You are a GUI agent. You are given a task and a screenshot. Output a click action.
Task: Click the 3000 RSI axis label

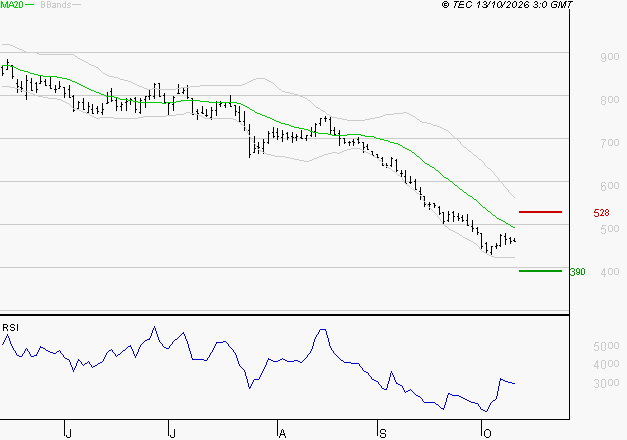606,383
